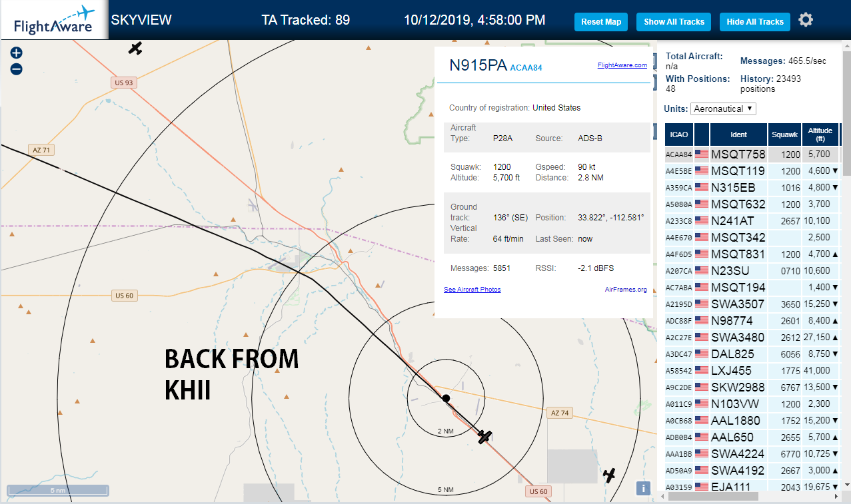Select the tracked aircraft icon on the black track line
This screenshot has height=504, width=851.
tap(484, 437)
